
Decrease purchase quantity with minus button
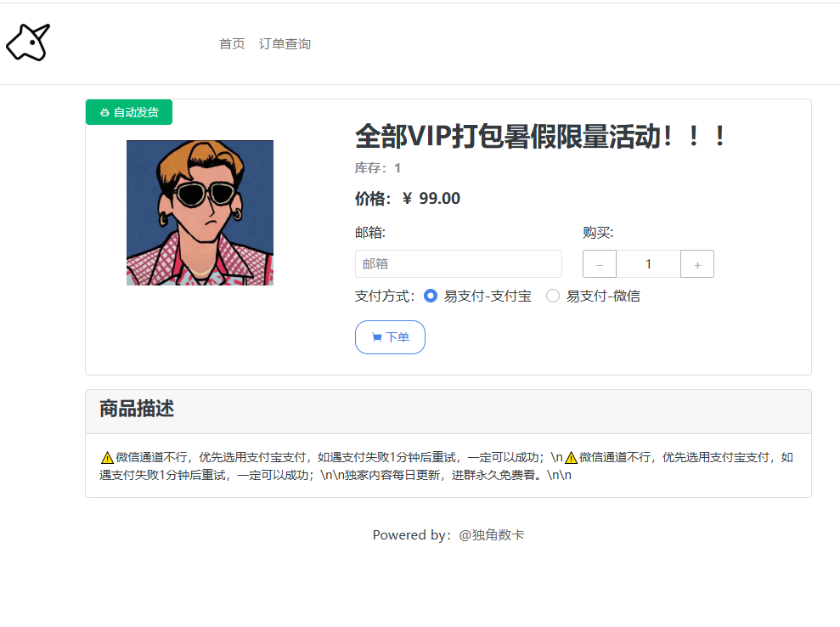pos(600,264)
